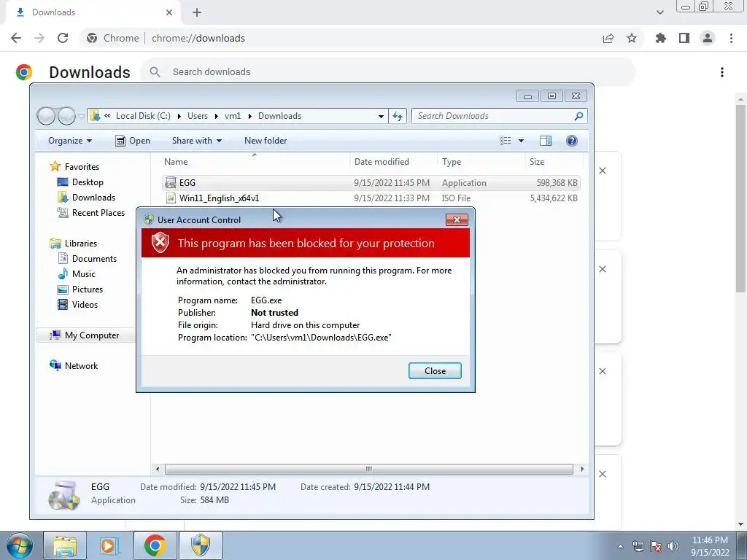Focus the Search downloads field in Chrome
Viewport: 747px width, 560px height.
coord(388,72)
